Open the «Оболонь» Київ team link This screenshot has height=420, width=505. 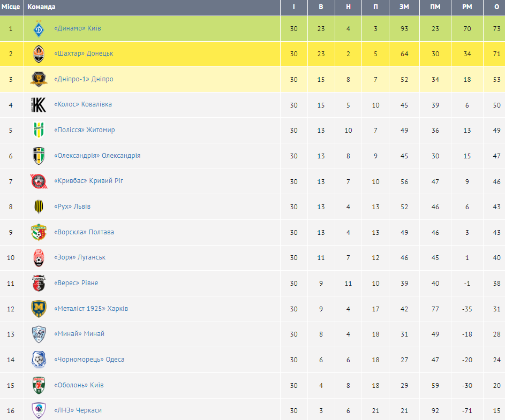79,385
